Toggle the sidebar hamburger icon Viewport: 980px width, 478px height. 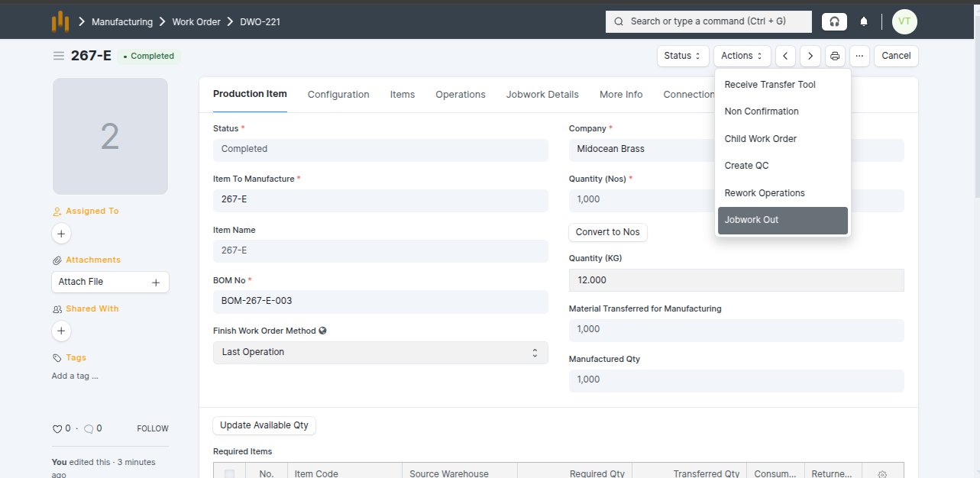(58, 56)
